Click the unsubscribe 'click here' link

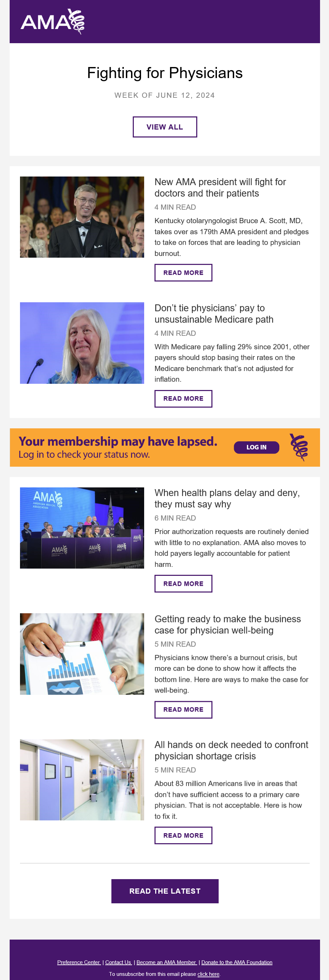tap(208, 974)
